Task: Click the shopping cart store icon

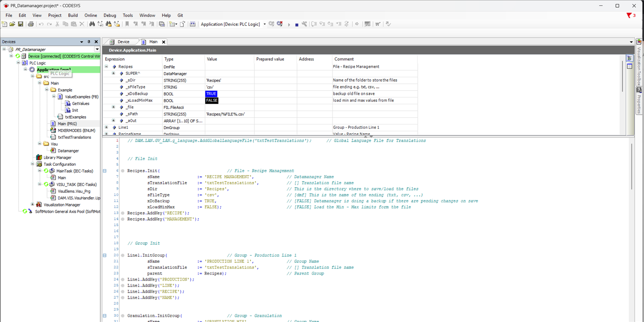Action: tap(378, 24)
